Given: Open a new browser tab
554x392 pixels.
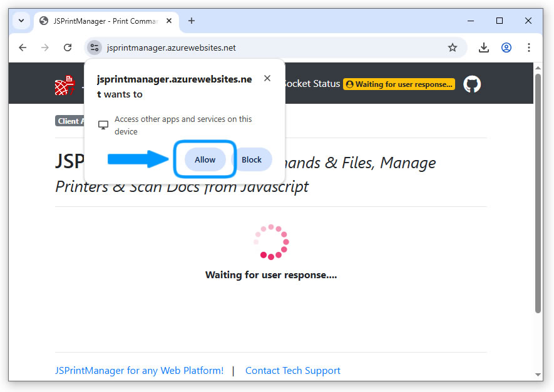Looking at the screenshot, I should coord(192,21).
